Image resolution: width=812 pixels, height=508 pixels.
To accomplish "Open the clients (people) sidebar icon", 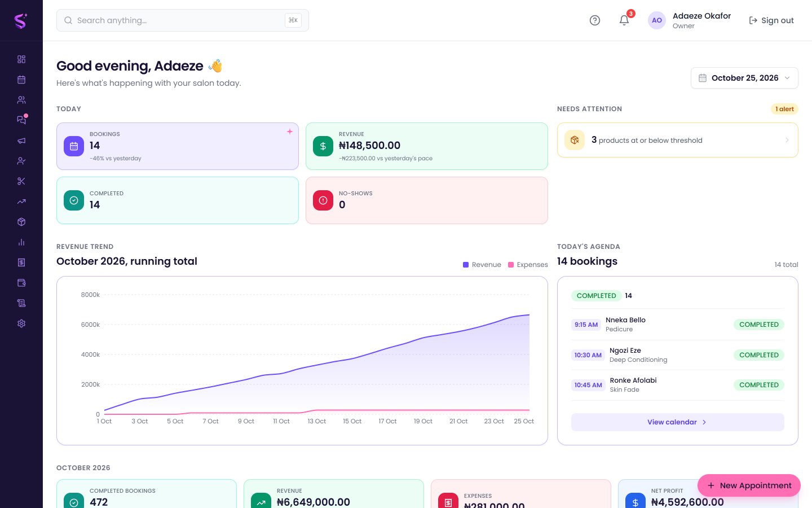I will click(x=21, y=100).
